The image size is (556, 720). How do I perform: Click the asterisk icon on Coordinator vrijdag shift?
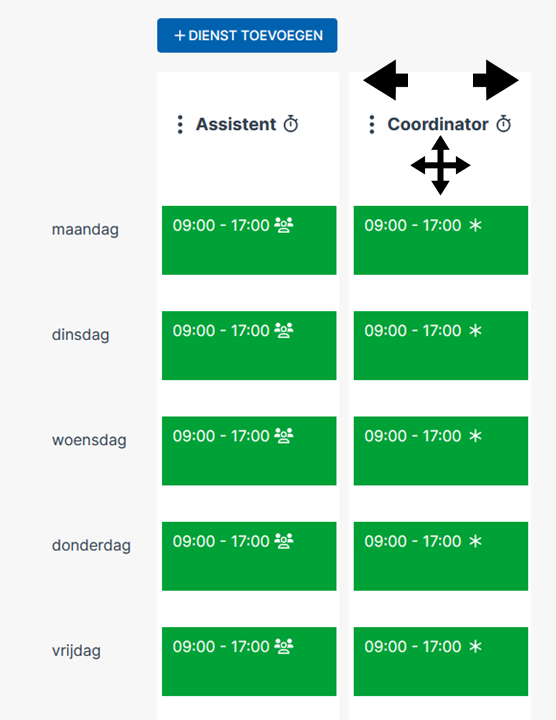pos(475,647)
